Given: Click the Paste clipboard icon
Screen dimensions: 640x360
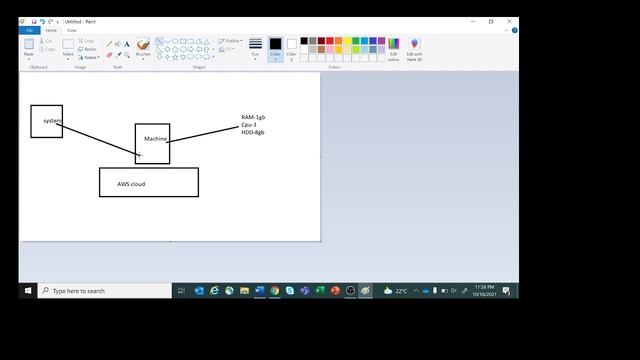Looking at the screenshot, I should [29, 44].
